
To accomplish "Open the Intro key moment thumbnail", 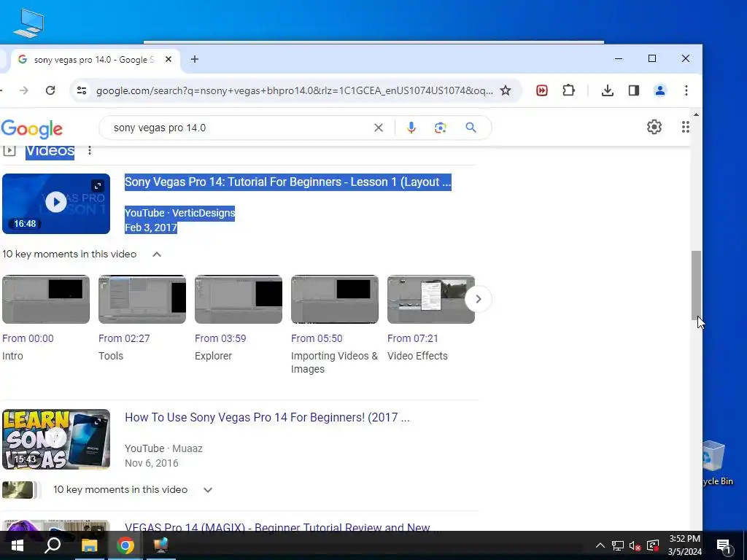I will [46, 299].
